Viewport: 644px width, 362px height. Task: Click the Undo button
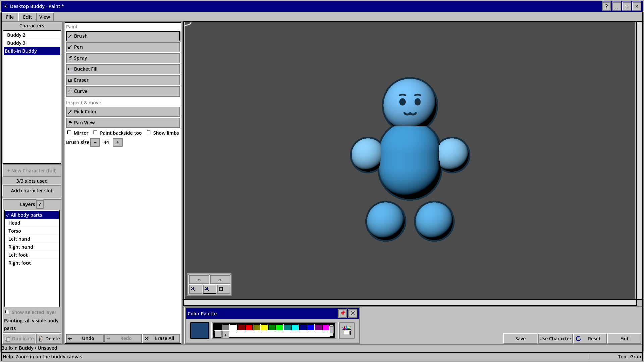pyautogui.click(x=85, y=338)
